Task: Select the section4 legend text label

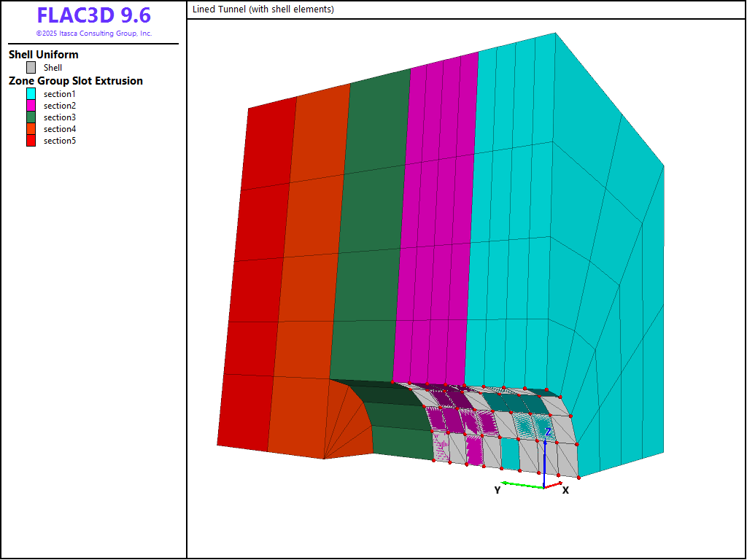Action: pos(59,129)
